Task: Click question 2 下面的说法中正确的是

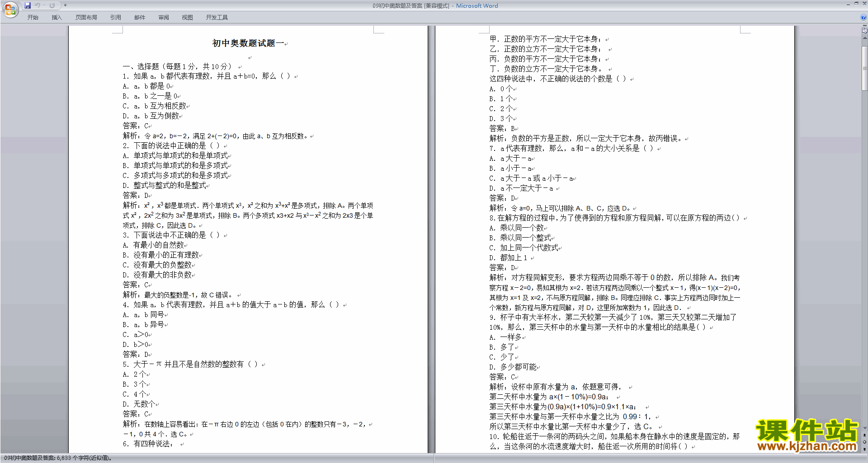Action: coord(171,145)
